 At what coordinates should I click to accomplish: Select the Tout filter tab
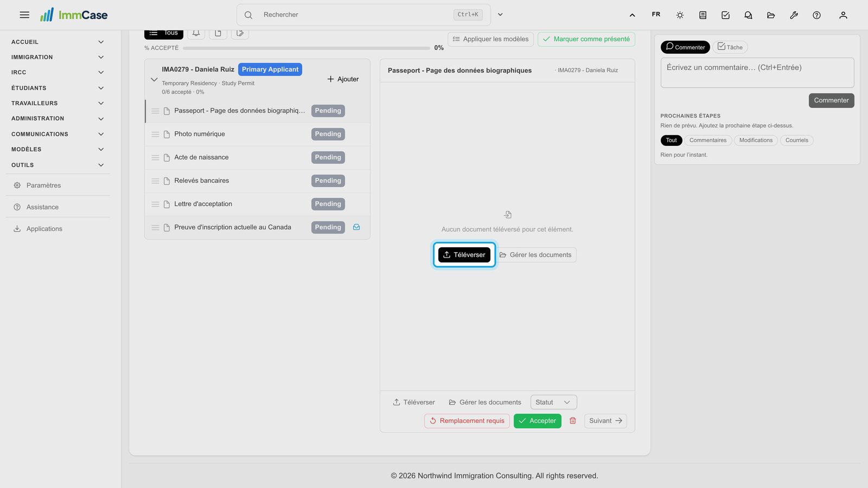[x=671, y=140]
